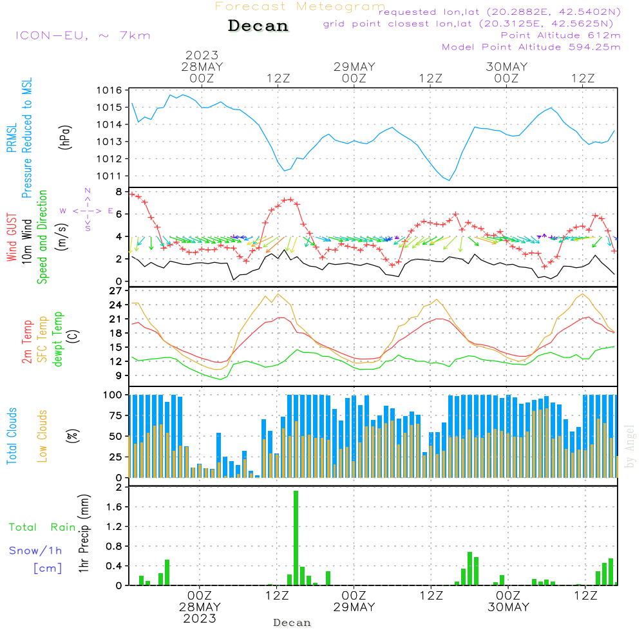The width and height of the screenshot is (644, 644).
Task: Click the '0.4' precipitation tick
Action: (x=114, y=566)
